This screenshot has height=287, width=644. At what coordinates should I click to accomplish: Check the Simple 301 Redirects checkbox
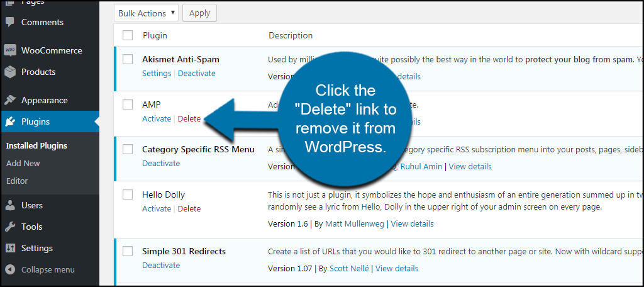pos(128,251)
